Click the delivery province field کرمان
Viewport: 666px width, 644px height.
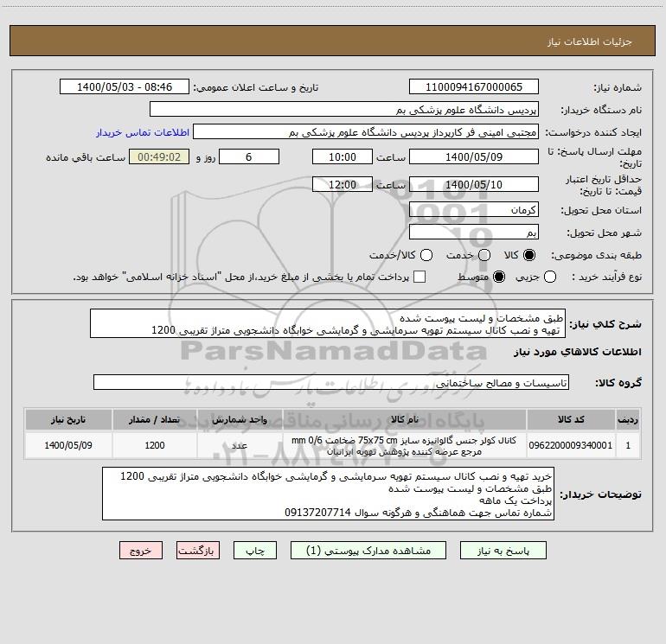pos(474,210)
